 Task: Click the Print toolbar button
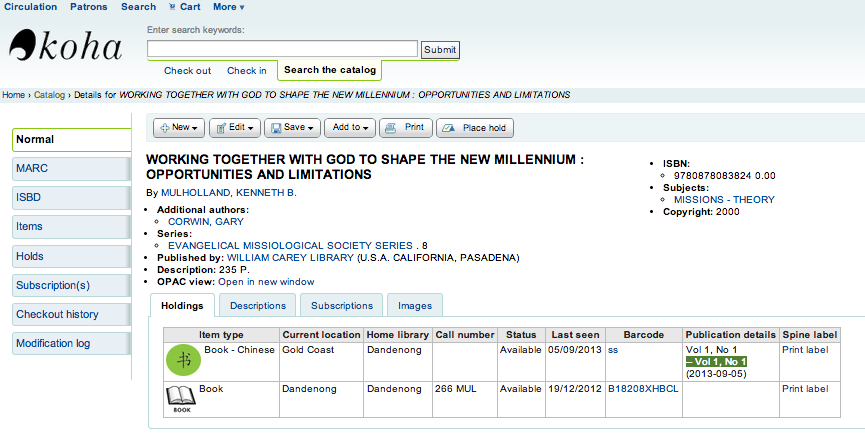(407, 128)
